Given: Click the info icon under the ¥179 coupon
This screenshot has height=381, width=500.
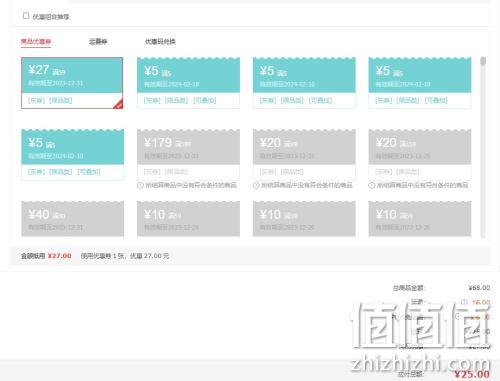Looking at the screenshot, I should coord(140,185).
